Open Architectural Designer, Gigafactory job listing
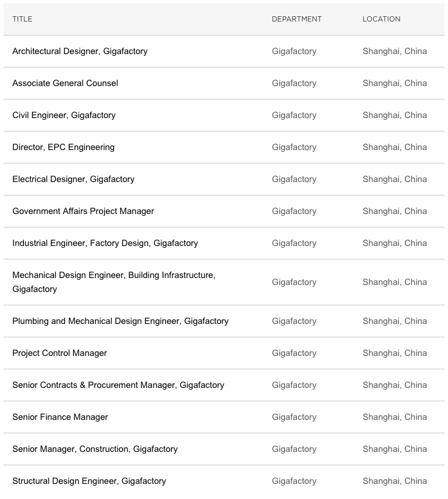Image resolution: width=448 pixels, height=499 pixels. [x=80, y=51]
